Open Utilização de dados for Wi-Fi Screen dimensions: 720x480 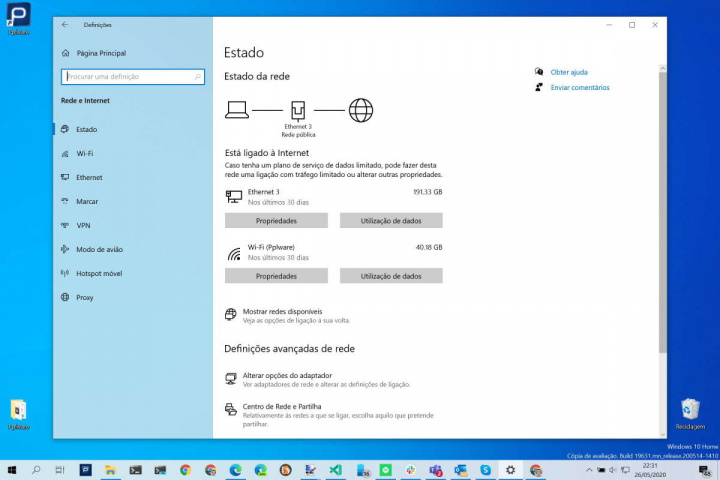tap(391, 276)
